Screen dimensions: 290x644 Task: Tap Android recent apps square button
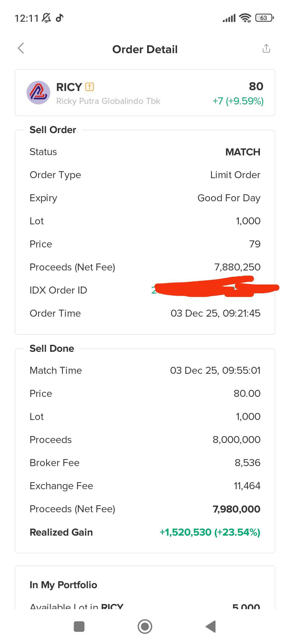pos(79,627)
